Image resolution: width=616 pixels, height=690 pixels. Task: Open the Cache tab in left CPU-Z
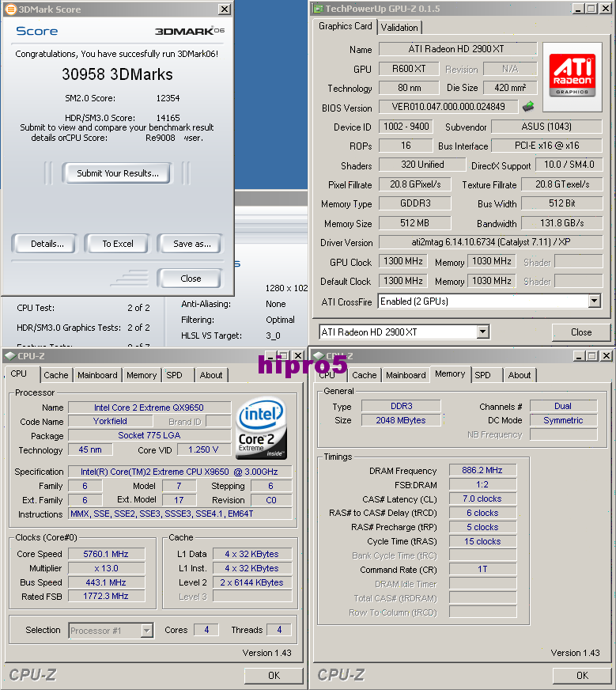(56, 375)
